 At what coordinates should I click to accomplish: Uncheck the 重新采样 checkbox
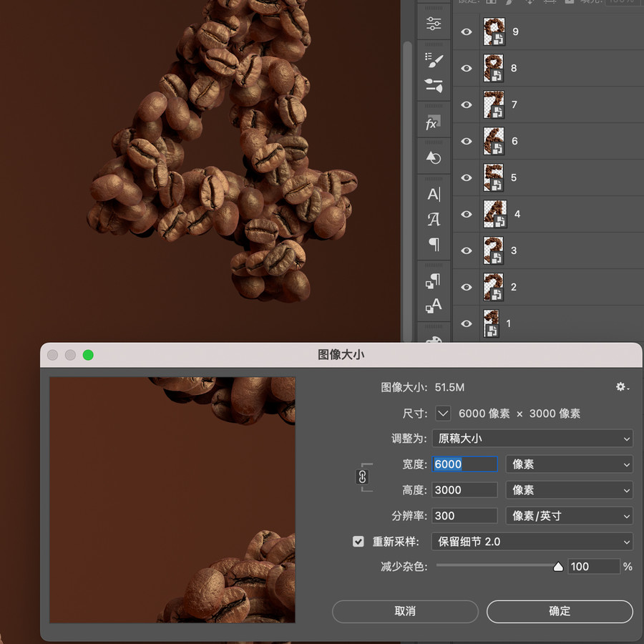pyautogui.click(x=358, y=542)
